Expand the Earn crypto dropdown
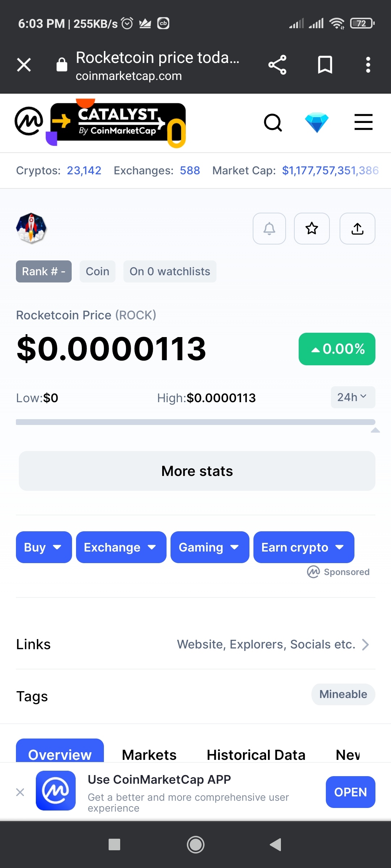 coord(303,547)
